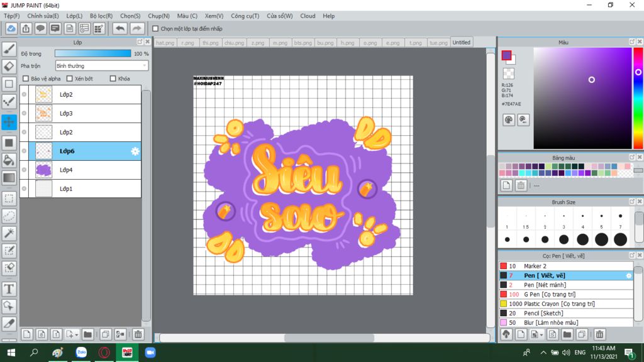Screen dimensions: 644x362
Task: Select layer Lớp4 thumbnail
Action: point(43,170)
